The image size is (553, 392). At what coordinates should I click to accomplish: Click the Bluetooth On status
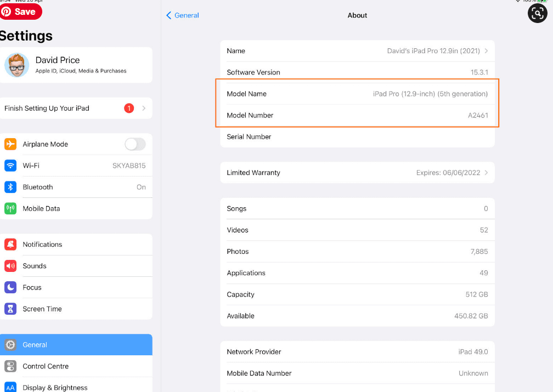pos(141,187)
